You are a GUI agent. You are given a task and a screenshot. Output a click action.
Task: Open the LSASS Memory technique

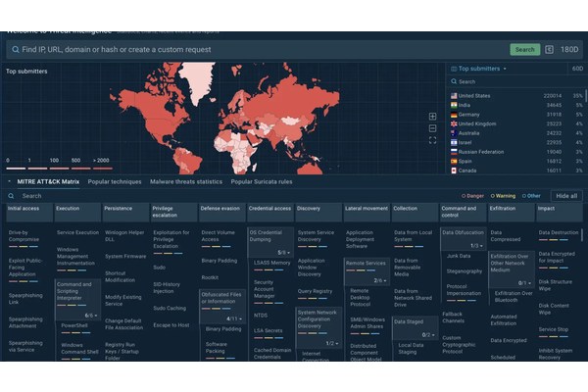pos(271,263)
